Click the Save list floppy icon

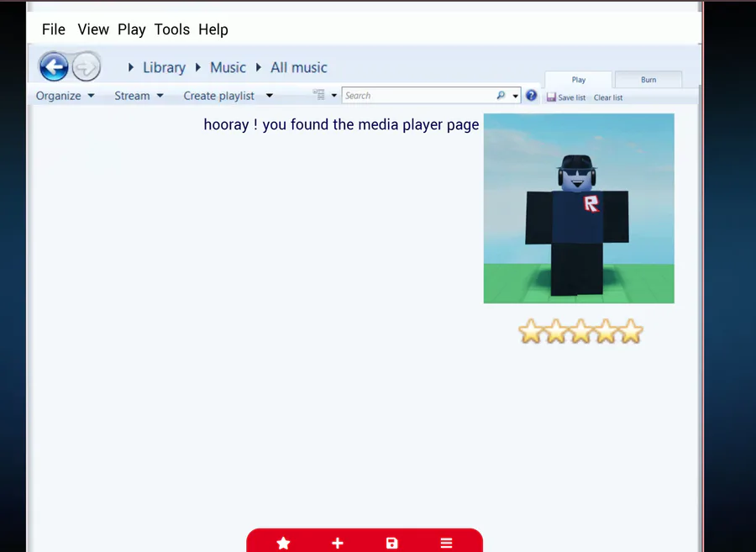[x=551, y=97]
